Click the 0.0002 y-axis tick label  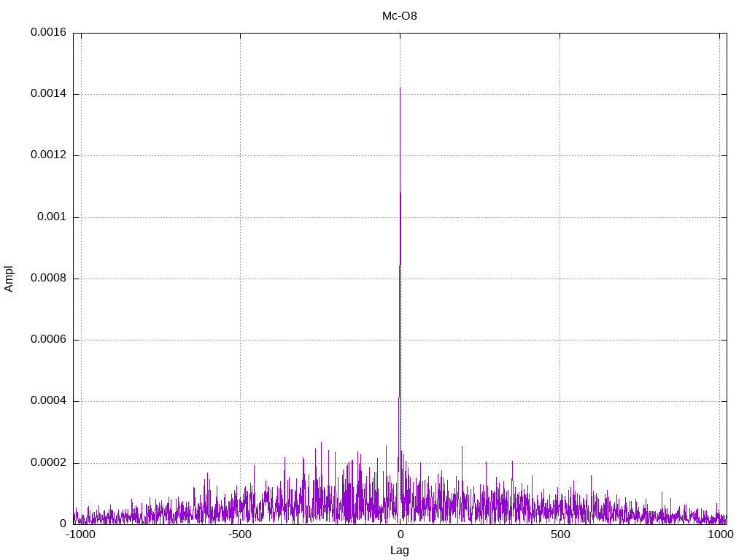[x=48, y=463]
